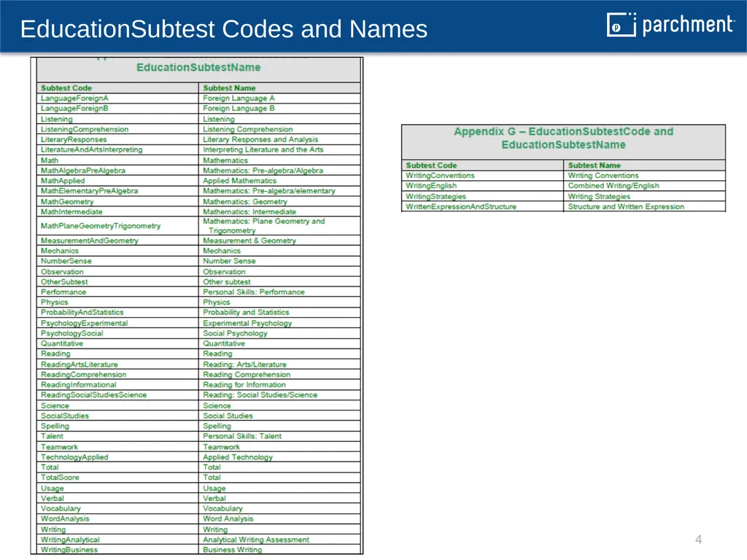This screenshot has width=747, height=560.
Task: Select the Measurement & Geometry name cell
Action: [x=279, y=241]
